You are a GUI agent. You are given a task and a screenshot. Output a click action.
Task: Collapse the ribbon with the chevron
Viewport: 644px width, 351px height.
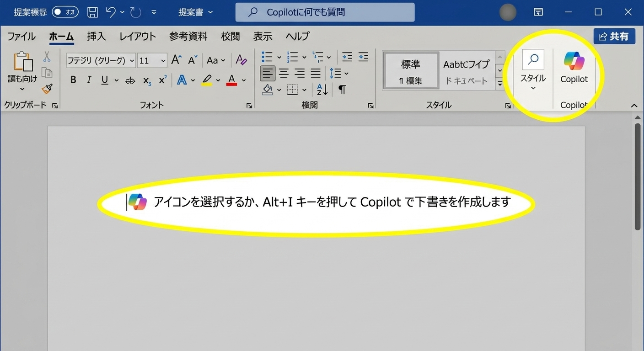pyautogui.click(x=634, y=106)
